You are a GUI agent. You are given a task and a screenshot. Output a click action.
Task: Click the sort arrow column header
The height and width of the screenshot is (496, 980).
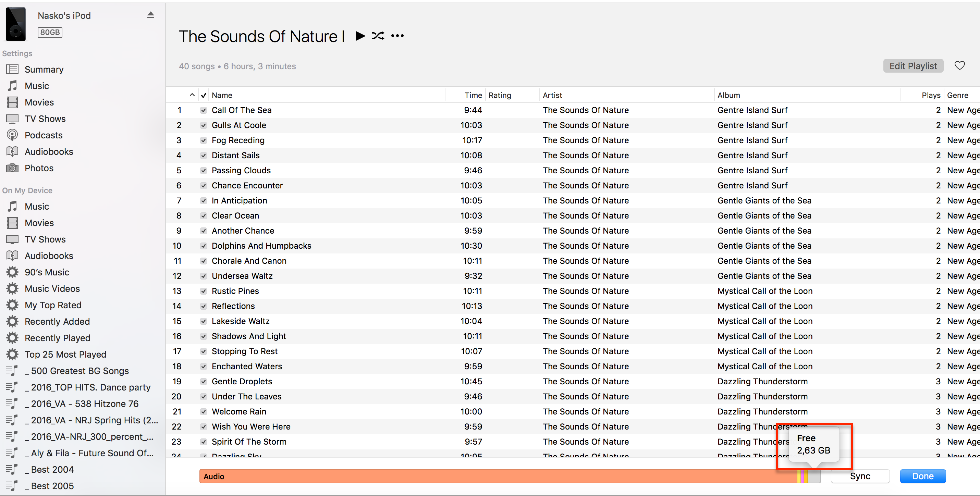tap(192, 95)
